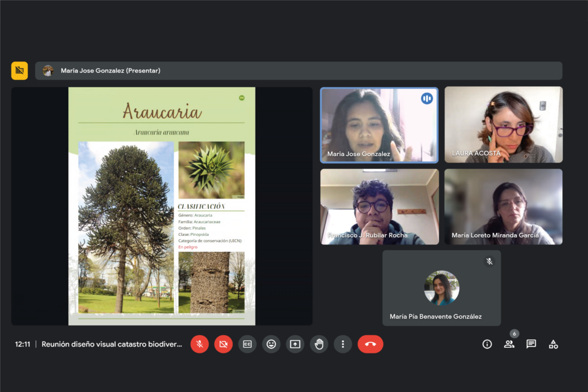Open the three-dot more options menu
The image size is (588, 392).
[x=343, y=344]
